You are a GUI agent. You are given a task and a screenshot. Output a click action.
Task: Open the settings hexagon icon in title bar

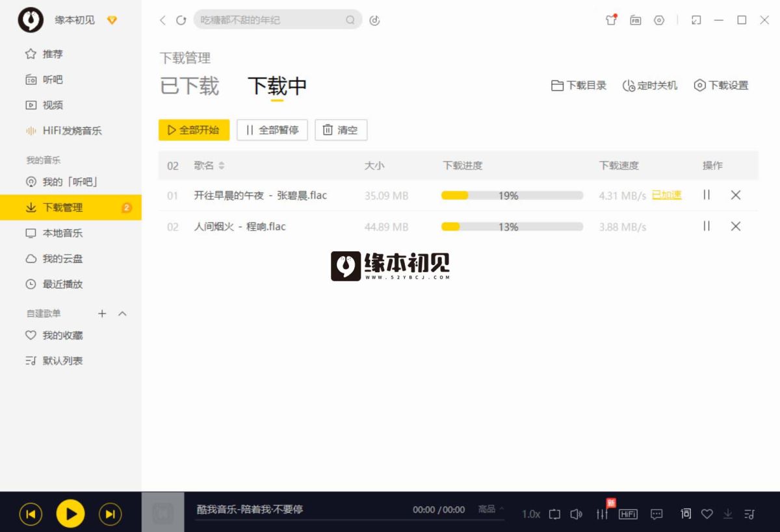click(659, 20)
